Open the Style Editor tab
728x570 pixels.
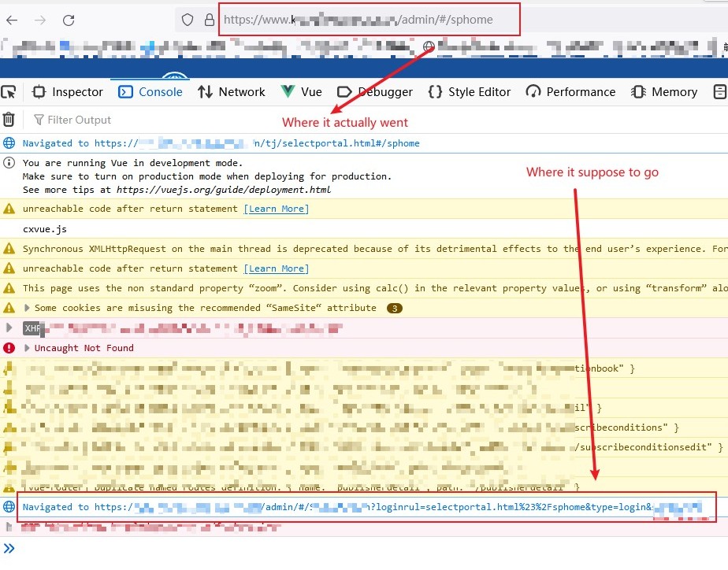pyautogui.click(x=469, y=92)
